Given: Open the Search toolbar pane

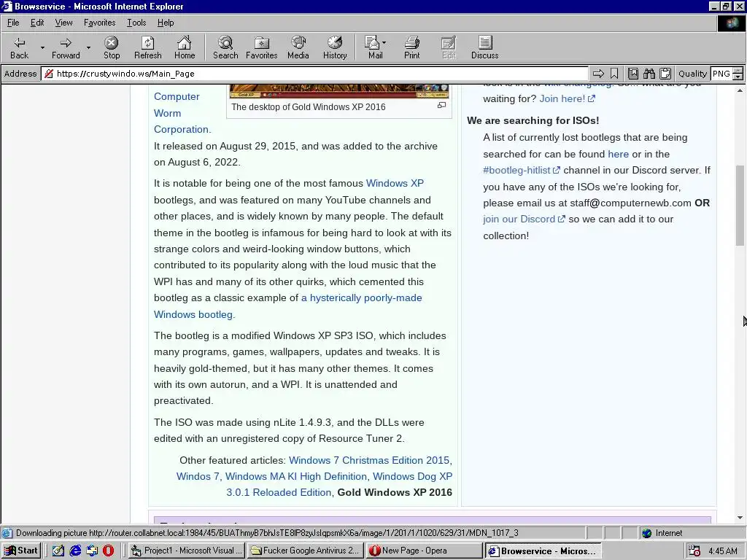Looking at the screenshot, I should 225,47.
